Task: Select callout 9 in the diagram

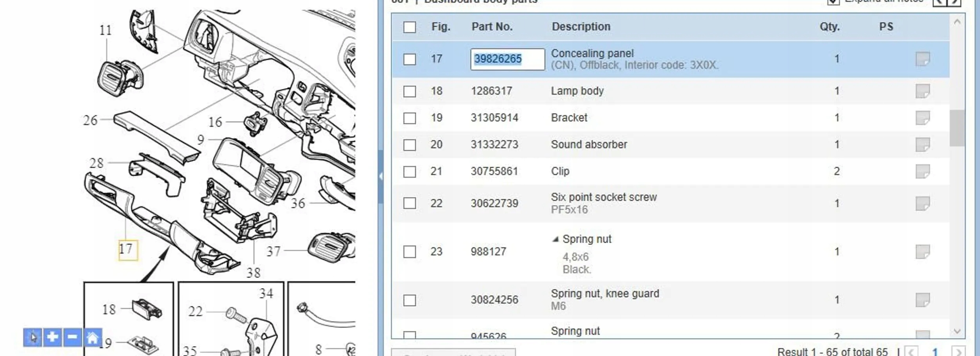Action: (x=201, y=140)
